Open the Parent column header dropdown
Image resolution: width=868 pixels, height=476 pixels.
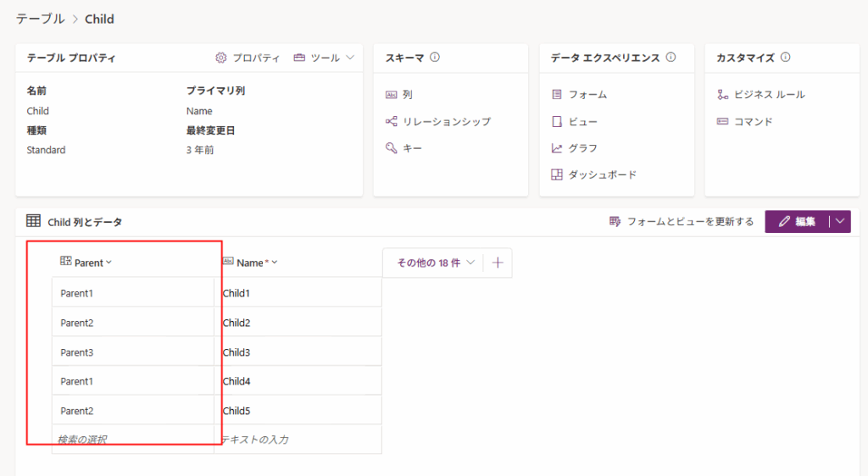point(108,263)
